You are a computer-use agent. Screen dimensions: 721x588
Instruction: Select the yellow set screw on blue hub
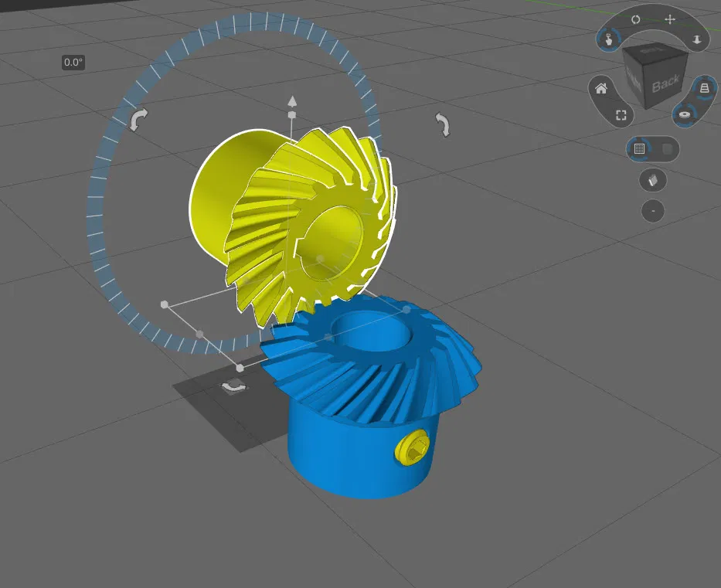click(412, 448)
